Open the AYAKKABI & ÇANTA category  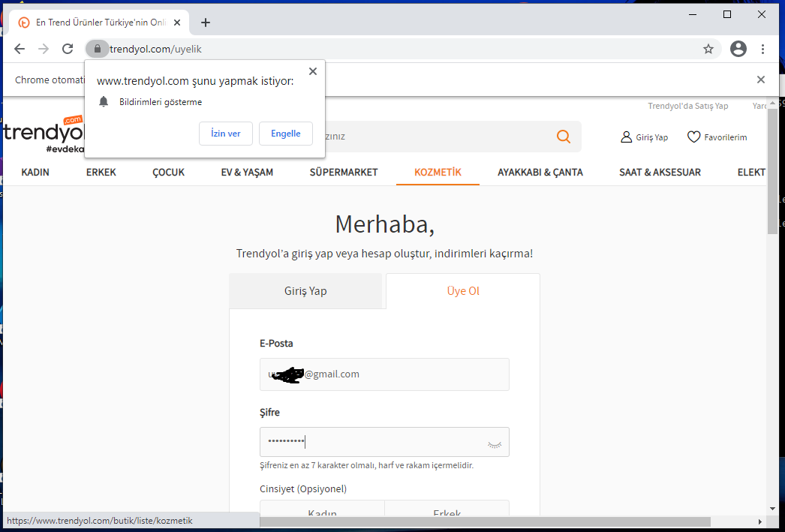coord(540,172)
